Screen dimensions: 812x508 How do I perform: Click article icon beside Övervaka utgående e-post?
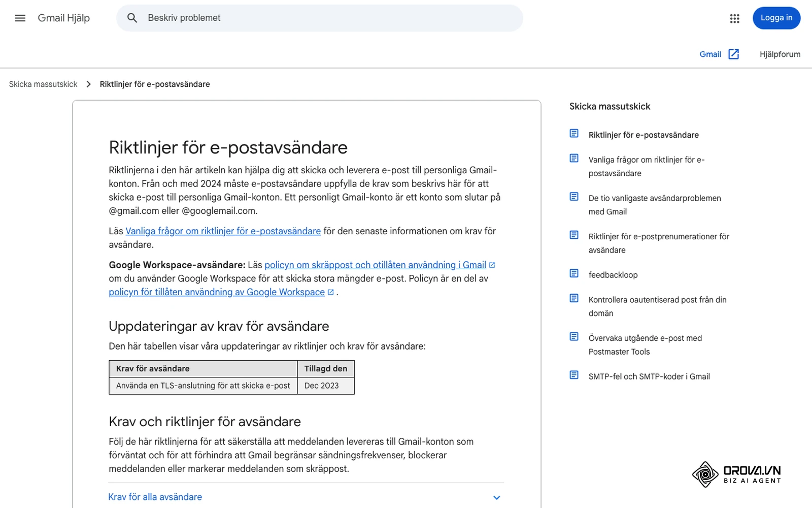[574, 337]
